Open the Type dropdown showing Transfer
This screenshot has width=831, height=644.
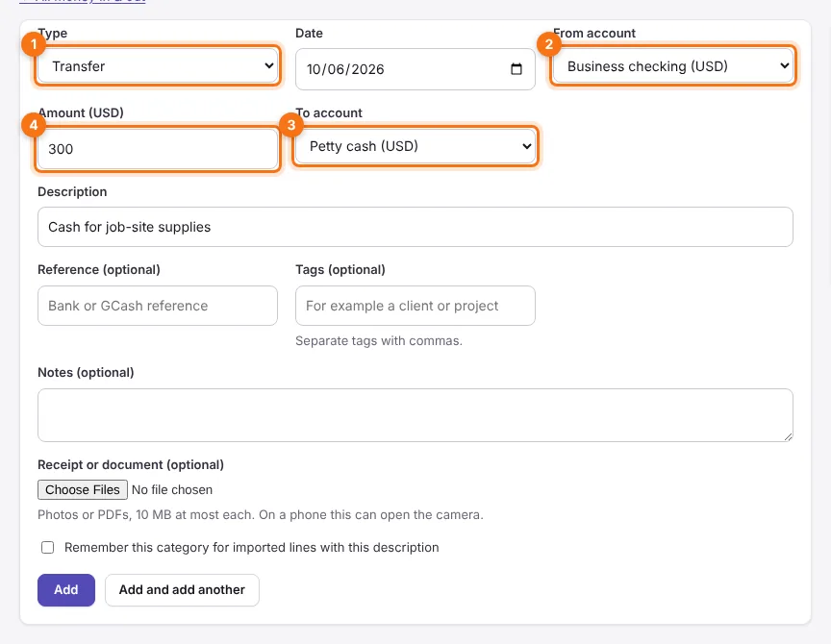coord(158,65)
